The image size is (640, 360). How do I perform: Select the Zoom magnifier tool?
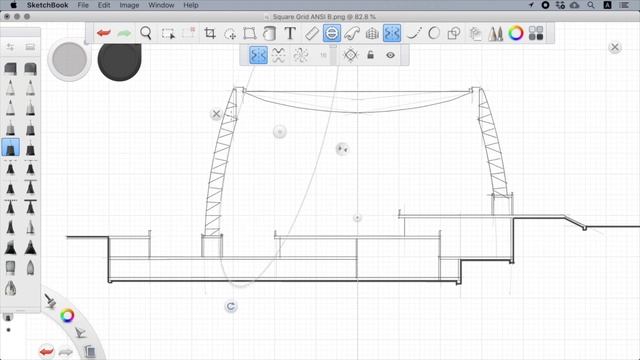pyautogui.click(x=146, y=33)
